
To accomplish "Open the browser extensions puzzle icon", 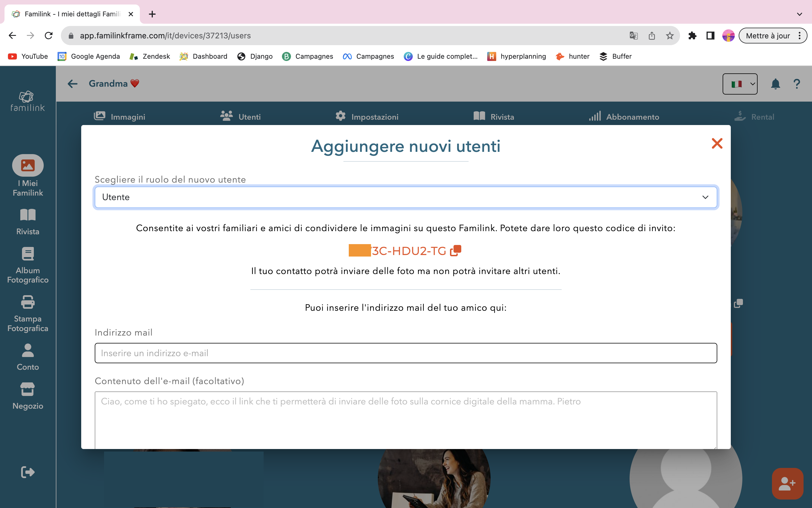I will pos(692,36).
